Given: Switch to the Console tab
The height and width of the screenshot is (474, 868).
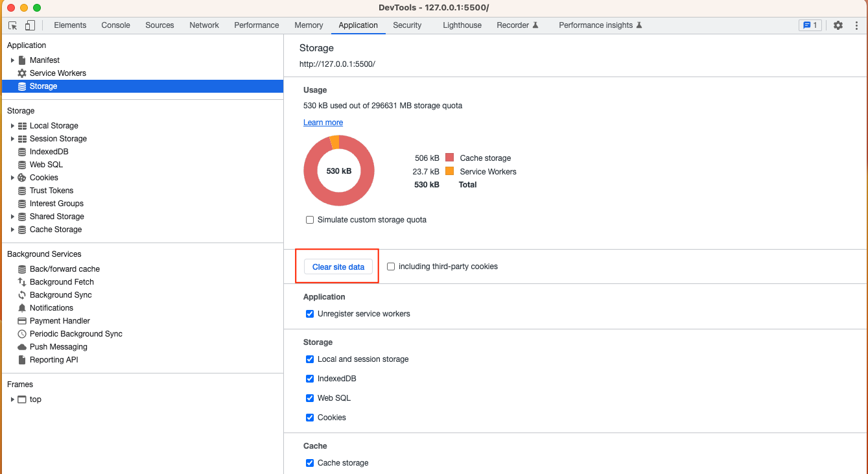Looking at the screenshot, I should (x=116, y=25).
